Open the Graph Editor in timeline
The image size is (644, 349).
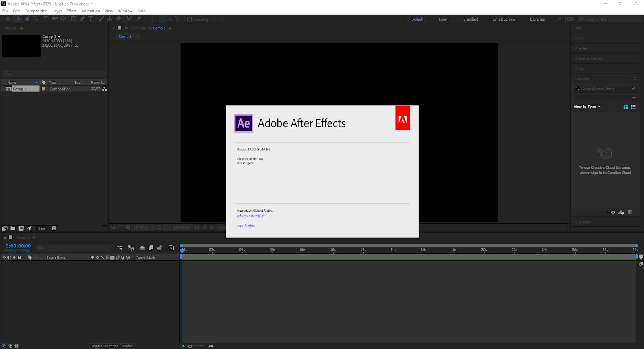pyautogui.click(x=171, y=248)
